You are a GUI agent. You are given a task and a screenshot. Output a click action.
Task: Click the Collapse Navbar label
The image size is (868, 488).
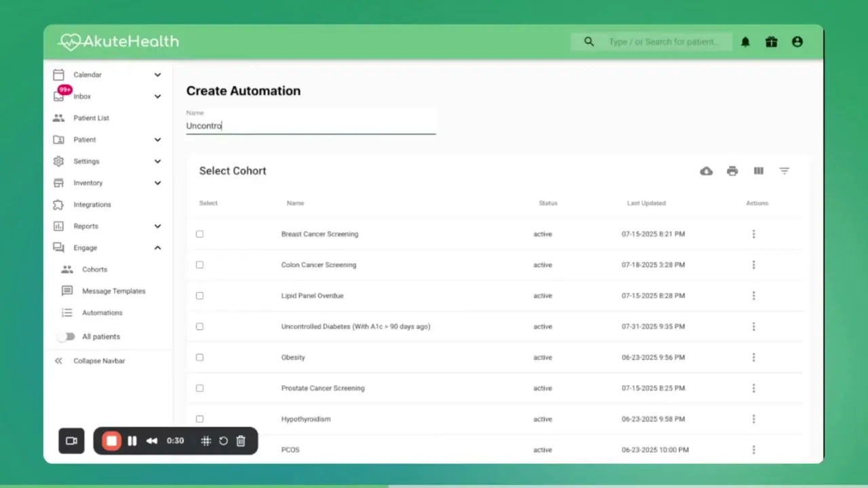point(99,361)
